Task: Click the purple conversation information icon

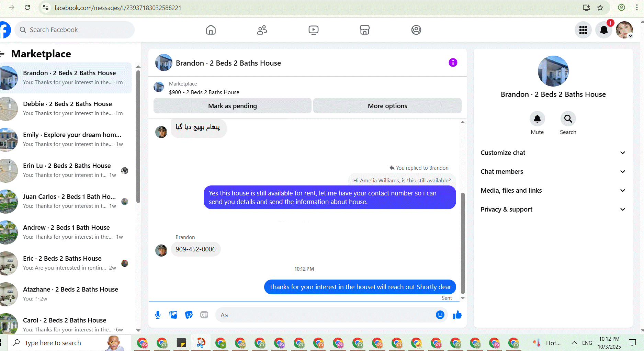Action: click(453, 63)
